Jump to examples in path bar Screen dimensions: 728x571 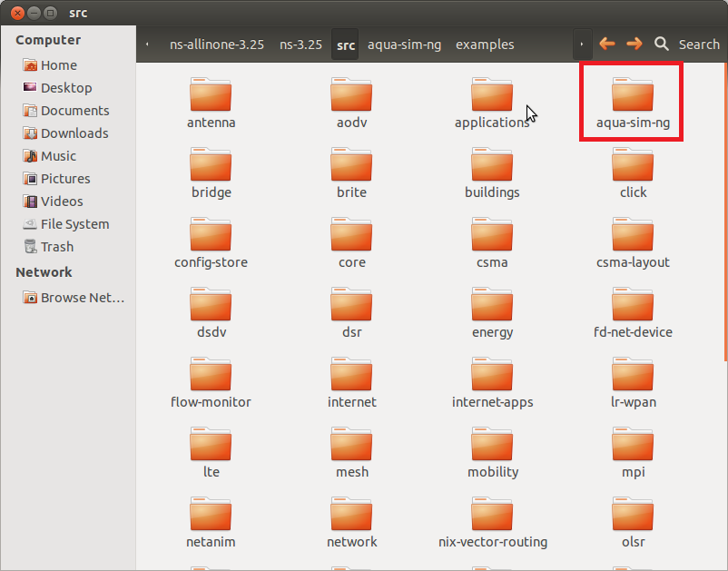click(485, 44)
